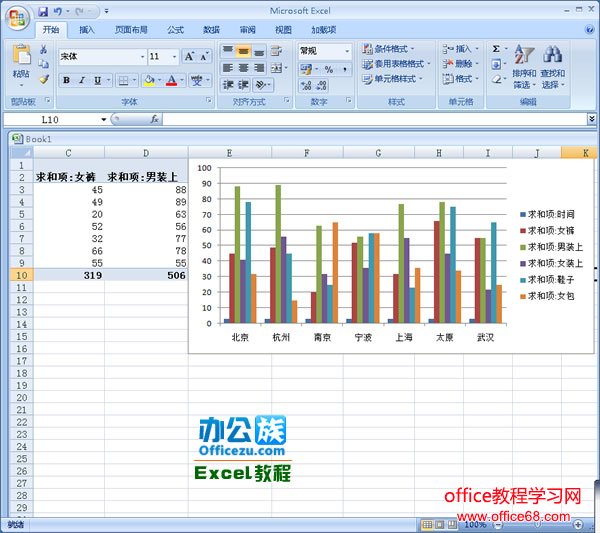
Task: Decrease decimal places
Action: 321,85
